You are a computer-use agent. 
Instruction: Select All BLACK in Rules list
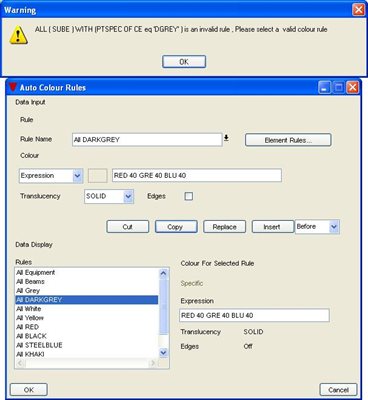(87, 336)
